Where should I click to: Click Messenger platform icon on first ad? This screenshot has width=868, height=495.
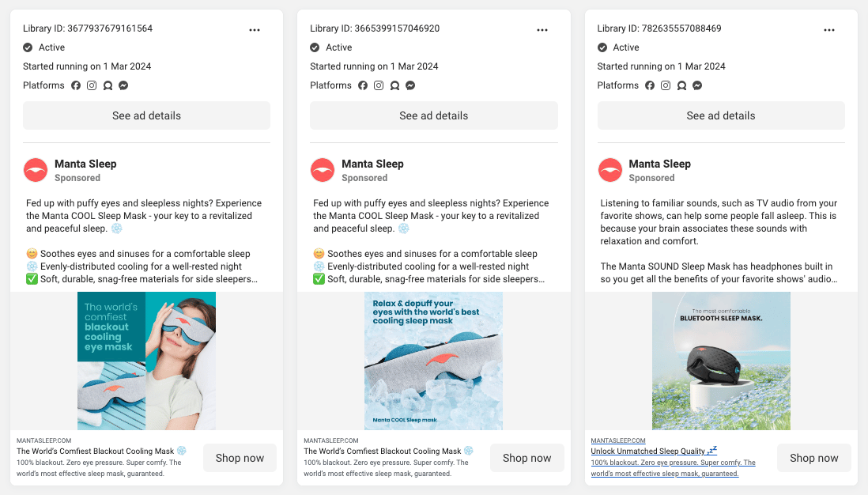point(123,85)
